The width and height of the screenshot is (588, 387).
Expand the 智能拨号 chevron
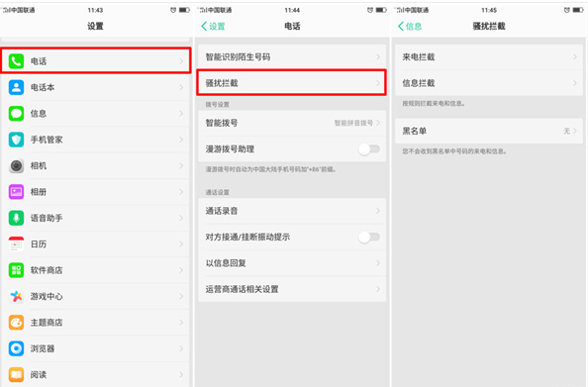pyautogui.click(x=378, y=123)
